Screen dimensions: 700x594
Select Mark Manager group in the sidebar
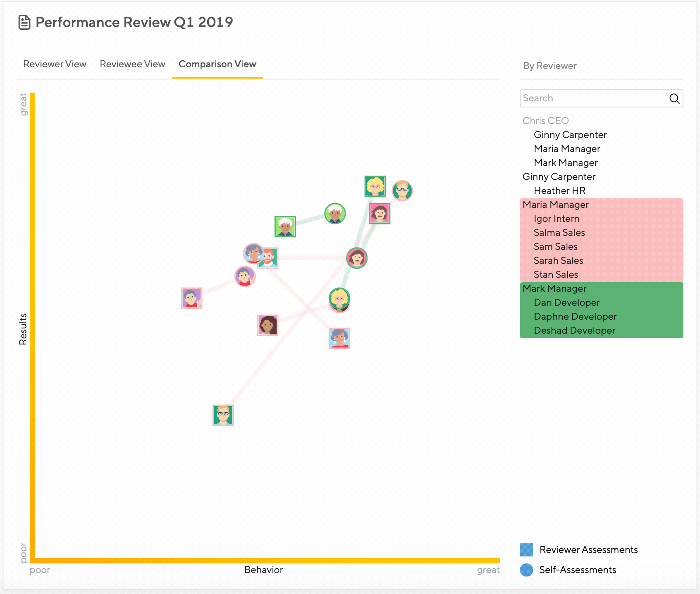554,289
